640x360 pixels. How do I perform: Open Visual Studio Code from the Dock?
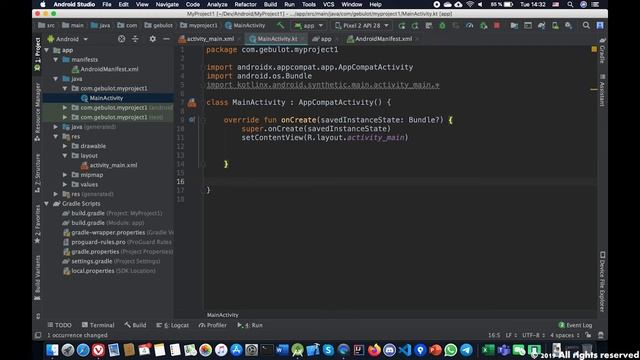(x=404, y=350)
